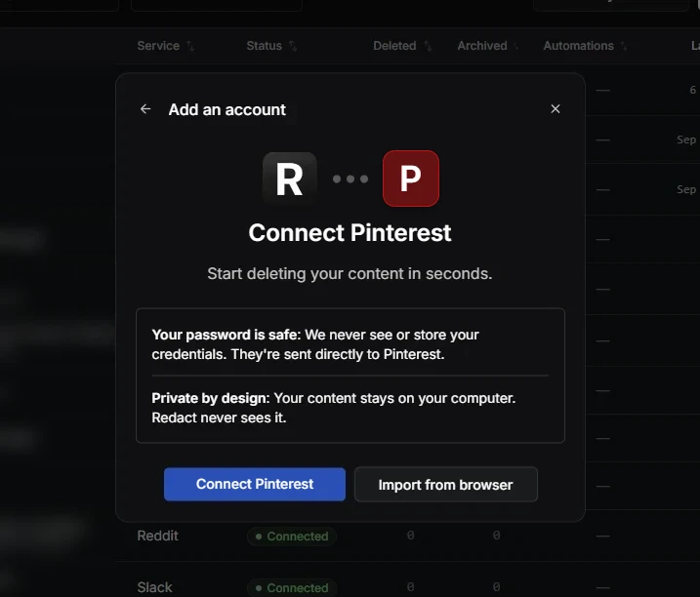700x597 pixels.
Task: Sort table by the Status column
Action: 271,46
